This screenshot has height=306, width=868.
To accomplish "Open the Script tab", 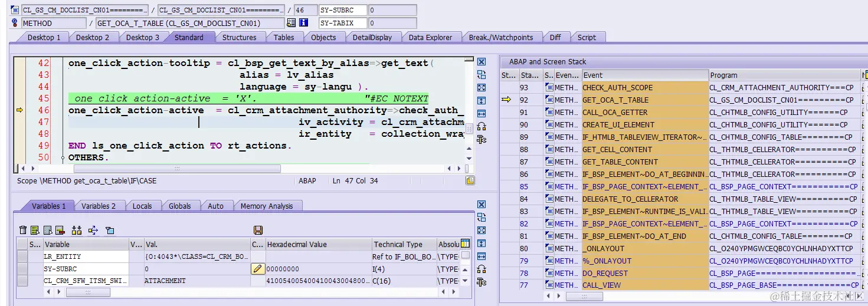I will tap(587, 37).
